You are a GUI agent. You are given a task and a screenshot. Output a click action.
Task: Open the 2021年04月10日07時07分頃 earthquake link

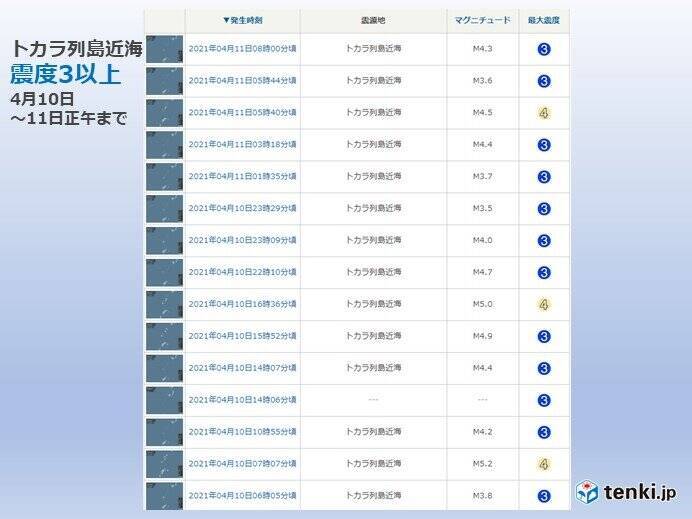(242, 464)
